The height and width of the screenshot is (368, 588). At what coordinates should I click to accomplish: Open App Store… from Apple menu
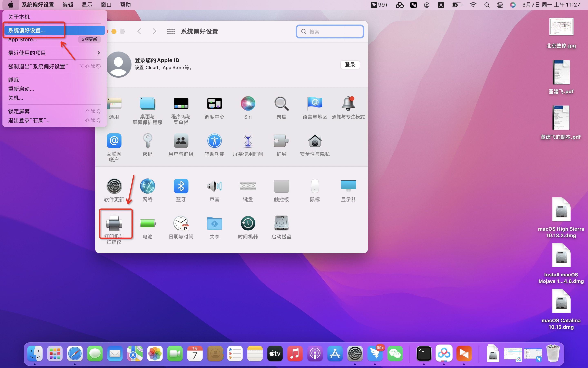click(55, 39)
